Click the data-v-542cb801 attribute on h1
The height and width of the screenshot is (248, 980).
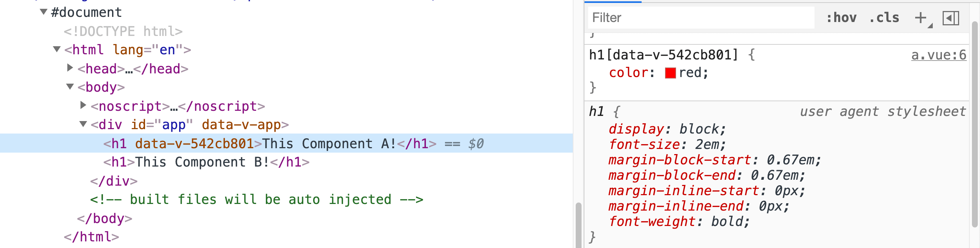point(194,143)
